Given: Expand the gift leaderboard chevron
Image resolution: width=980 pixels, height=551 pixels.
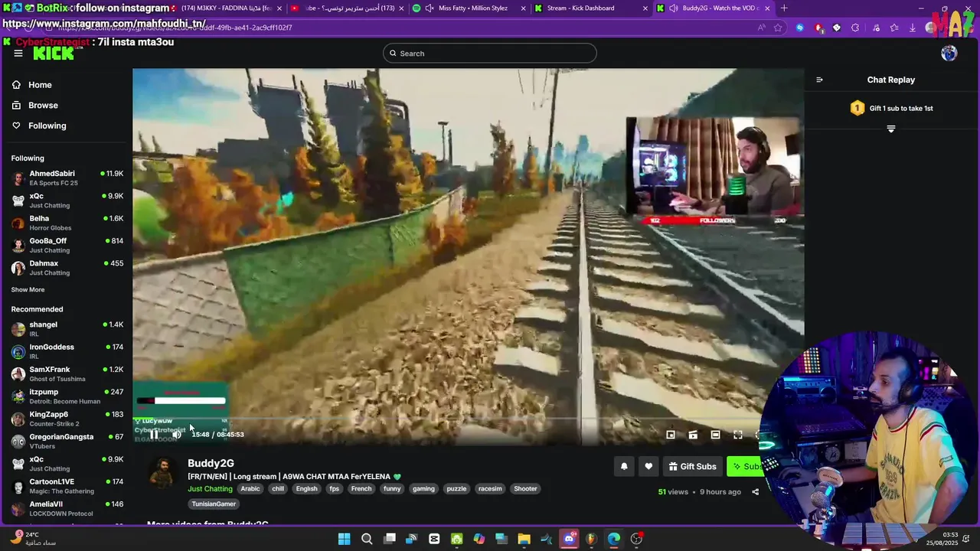Looking at the screenshot, I should coord(890,129).
